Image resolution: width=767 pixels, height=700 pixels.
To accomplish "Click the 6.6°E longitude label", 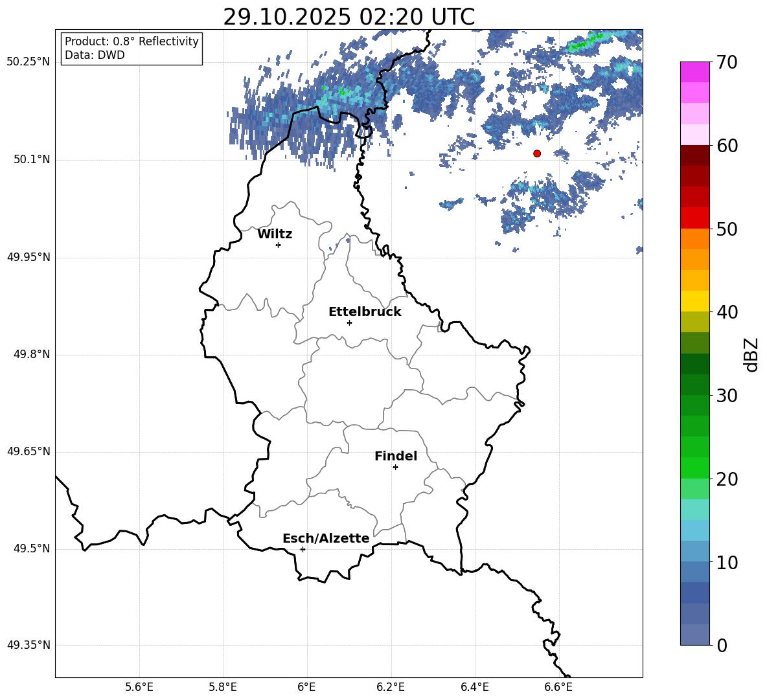I will point(558,687).
